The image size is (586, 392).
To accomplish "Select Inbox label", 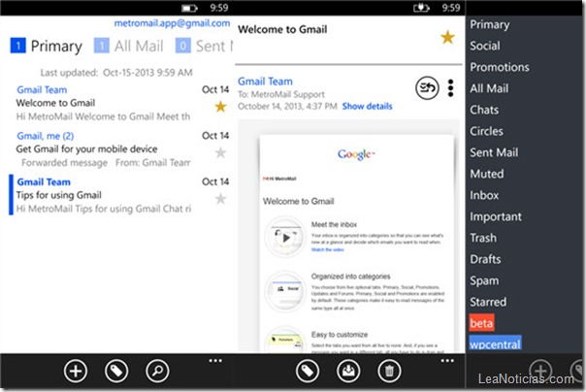I will [484, 195].
